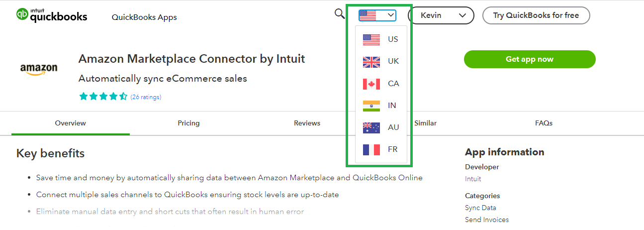644x230 pixels.
Task: Select the Overview tab
Action: coord(70,123)
